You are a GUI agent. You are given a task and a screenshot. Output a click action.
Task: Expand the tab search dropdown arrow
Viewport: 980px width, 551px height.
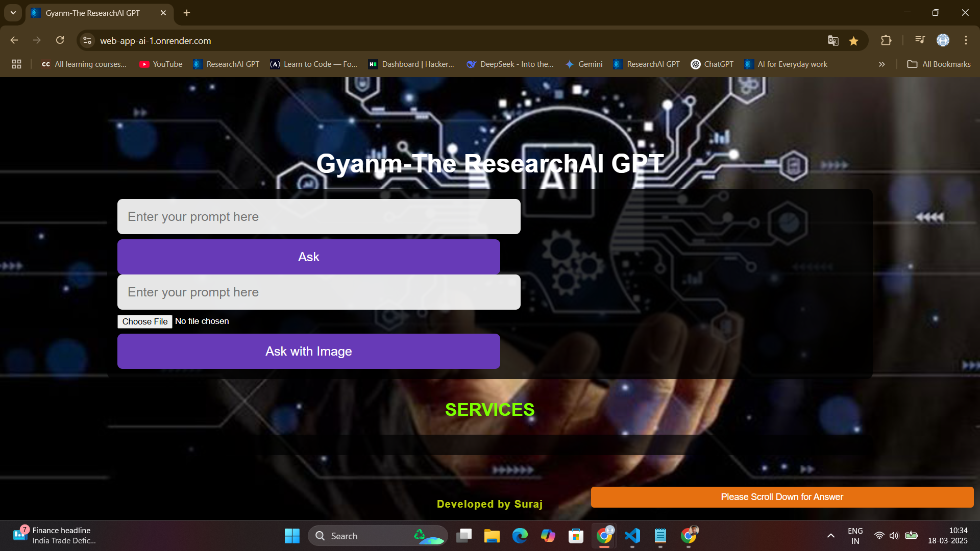tap(13, 13)
